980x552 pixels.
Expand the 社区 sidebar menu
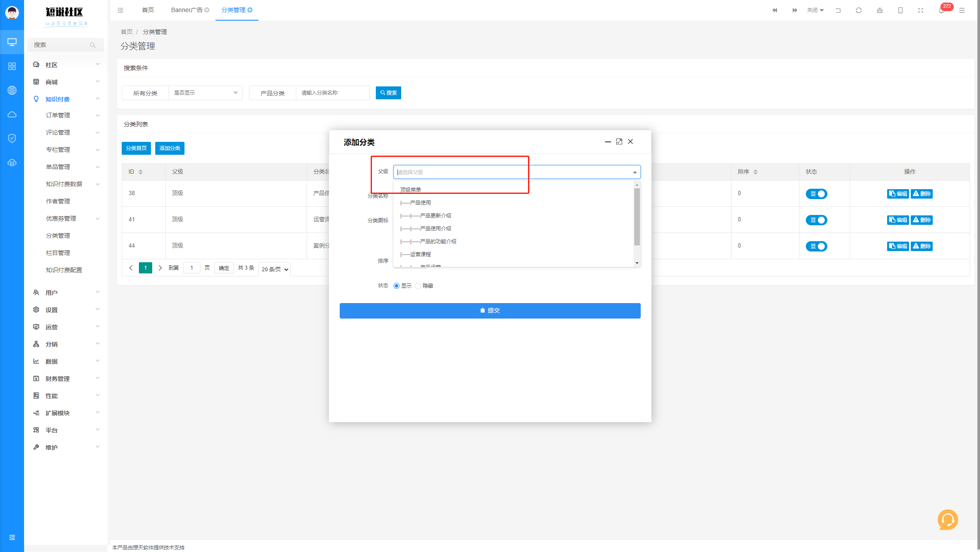click(x=66, y=64)
